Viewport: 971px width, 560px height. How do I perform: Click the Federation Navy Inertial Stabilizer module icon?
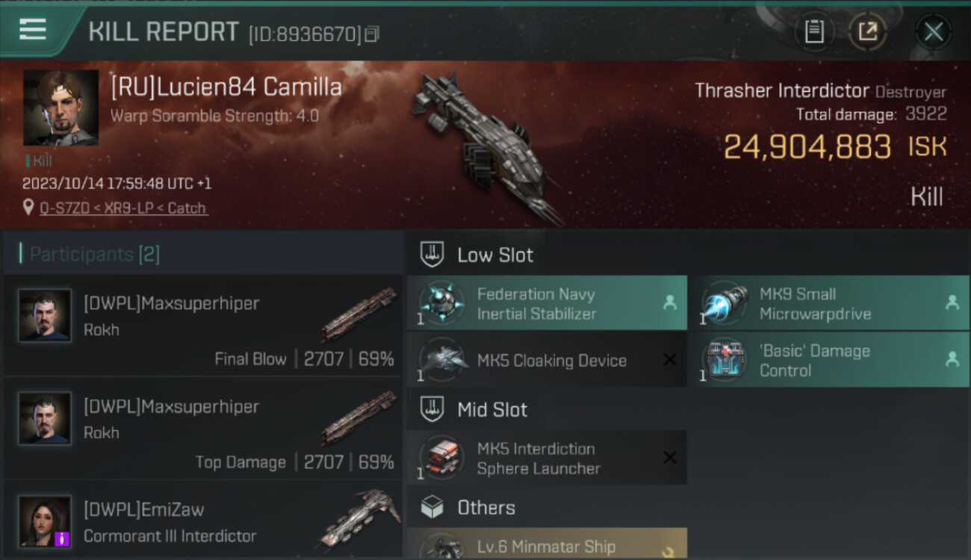(442, 303)
